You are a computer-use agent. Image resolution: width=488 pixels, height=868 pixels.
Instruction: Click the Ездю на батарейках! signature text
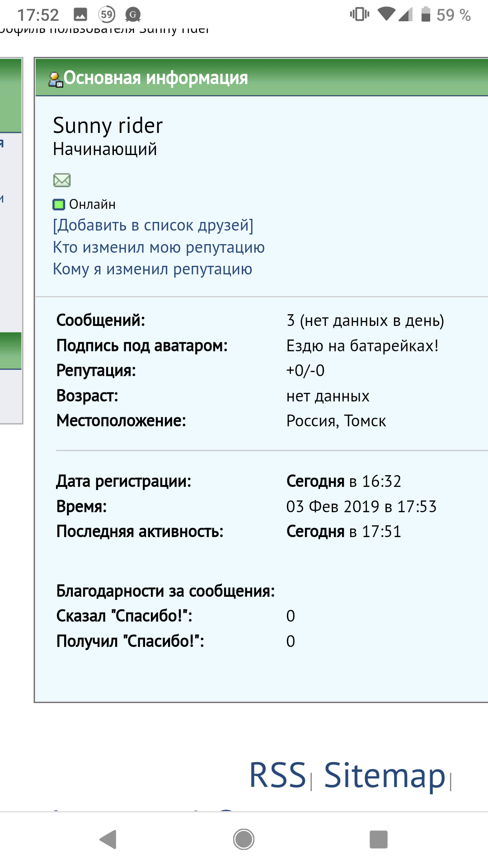click(x=362, y=346)
